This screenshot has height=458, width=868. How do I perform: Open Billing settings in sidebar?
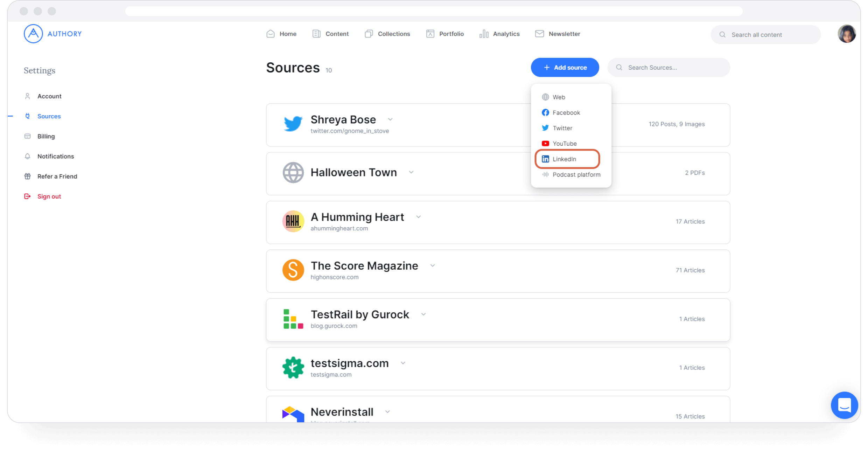coord(46,136)
